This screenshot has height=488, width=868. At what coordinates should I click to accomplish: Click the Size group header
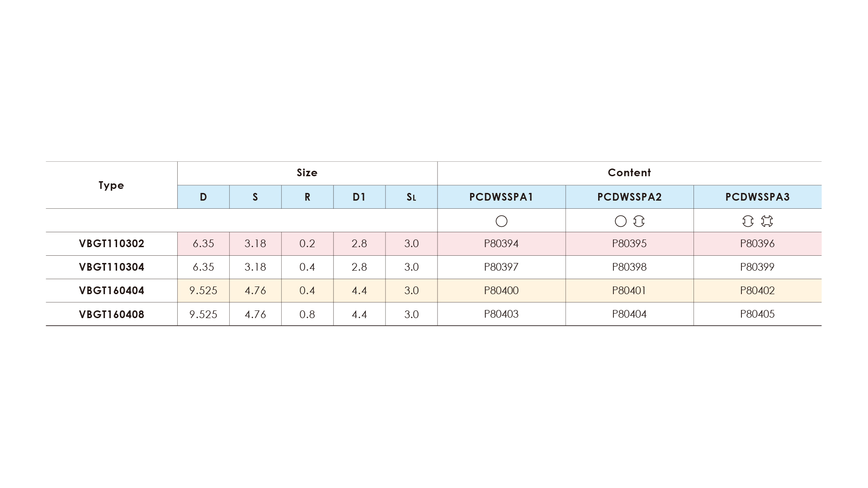(x=307, y=173)
